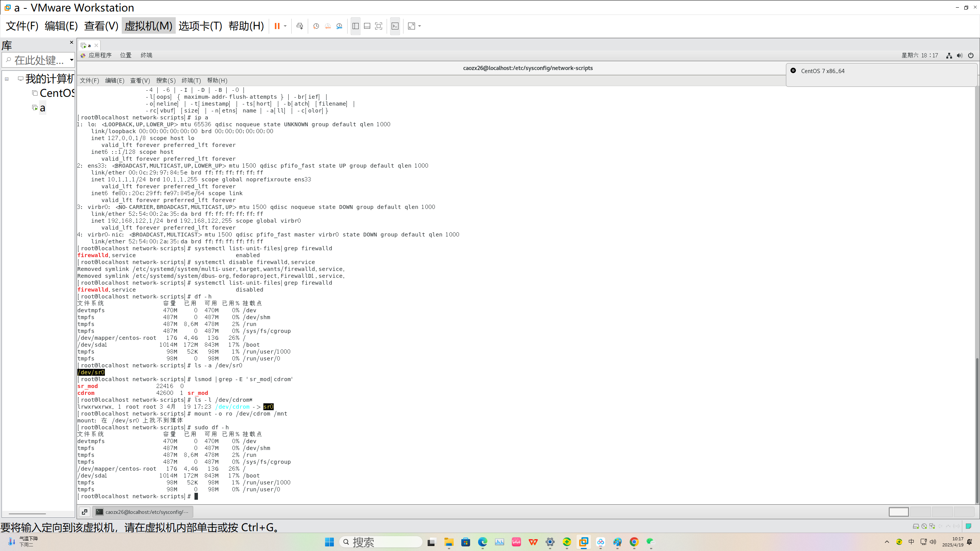Click CentOS volume speaker icon
Screen dimensions: 980x551
960,55
